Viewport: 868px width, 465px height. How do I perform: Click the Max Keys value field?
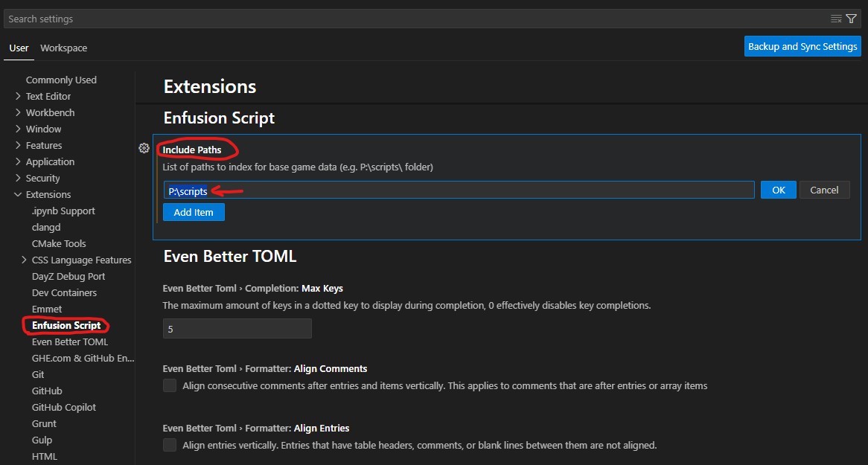tap(237, 328)
